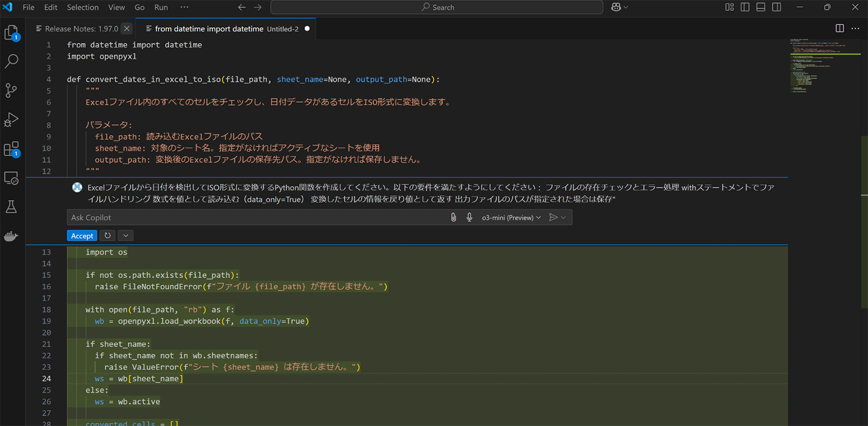Accept the Copilot suggested changes
The image size is (868, 426).
82,236
